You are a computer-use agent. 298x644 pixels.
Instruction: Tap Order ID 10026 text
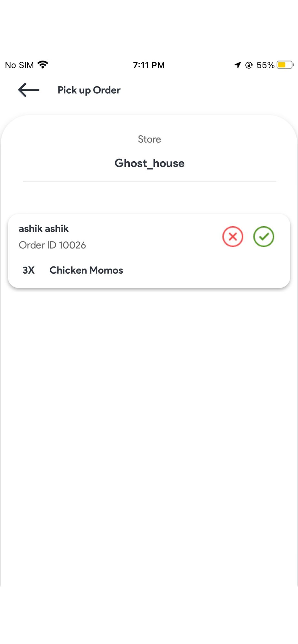point(52,245)
